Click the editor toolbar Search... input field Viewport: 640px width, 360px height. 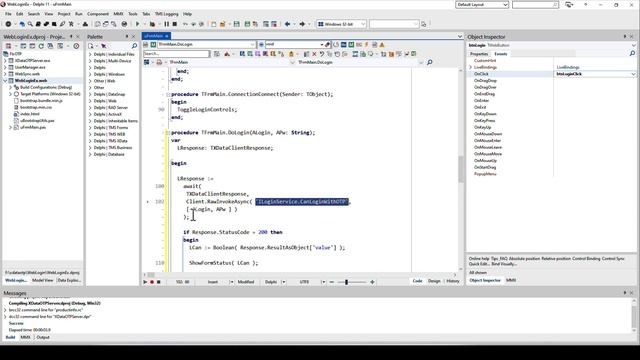pyautogui.click(x=176, y=54)
